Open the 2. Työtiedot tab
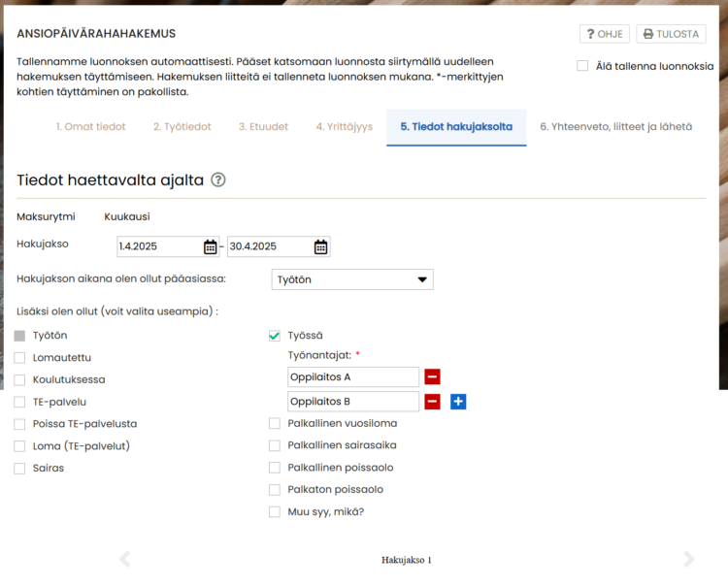The height and width of the screenshot is (587, 728). [182, 127]
